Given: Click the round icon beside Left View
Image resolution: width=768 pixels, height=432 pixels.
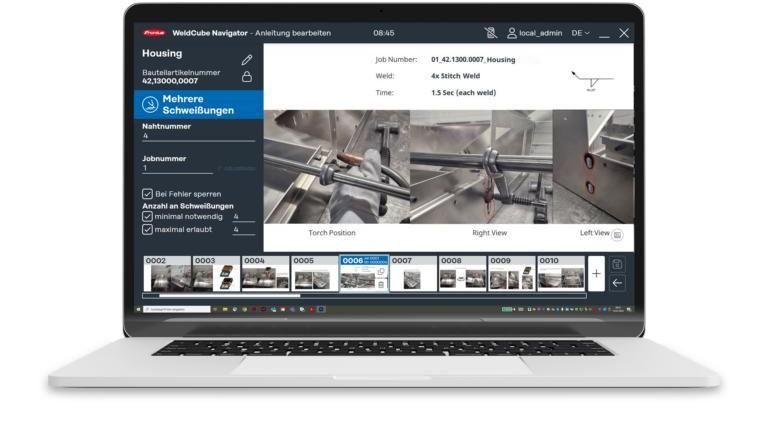Looking at the screenshot, I should click(x=618, y=235).
